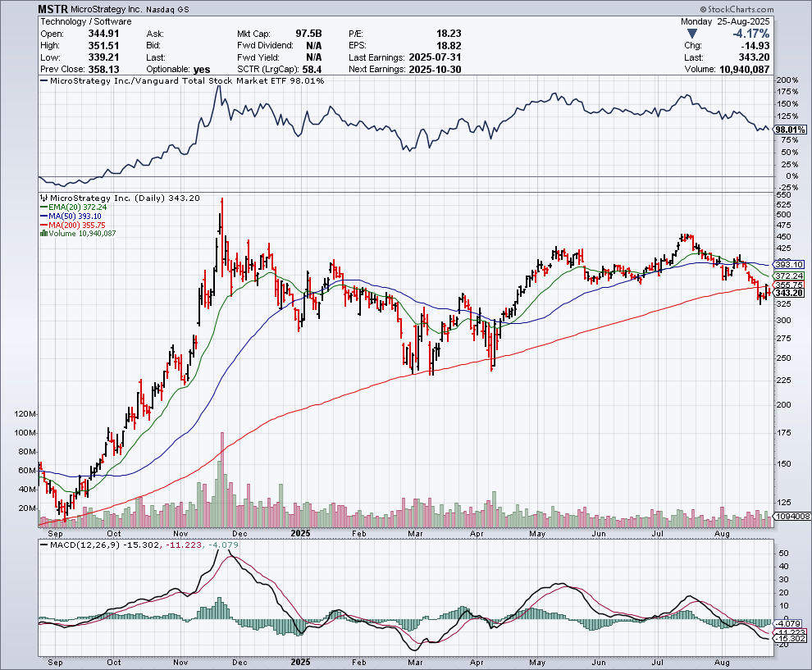Screen dimensions: 812x670
Task: Click the MSTR ticker symbol in the title
Action: click(52, 9)
